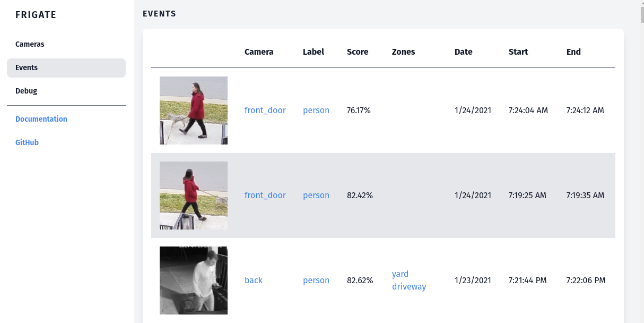
Task: Go to the Debug page
Action: coord(27,91)
